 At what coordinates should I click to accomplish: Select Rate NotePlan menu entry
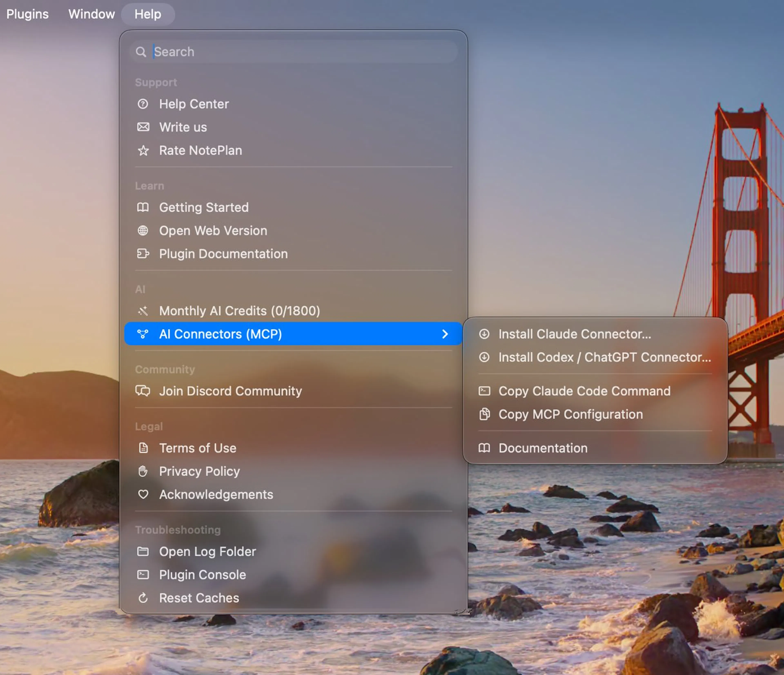(x=293, y=150)
